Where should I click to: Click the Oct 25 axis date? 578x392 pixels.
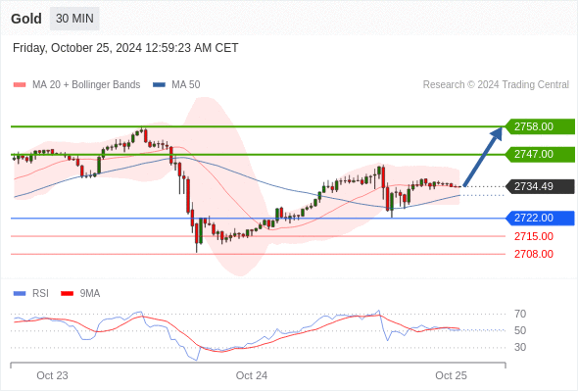click(452, 375)
